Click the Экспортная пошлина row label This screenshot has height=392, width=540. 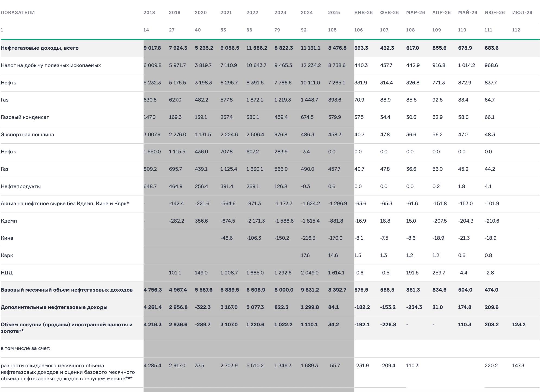coord(27,135)
